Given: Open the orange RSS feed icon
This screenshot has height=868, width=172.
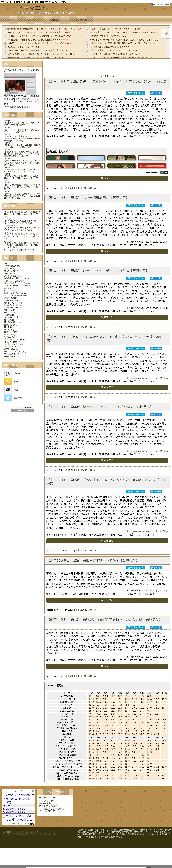Looking at the screenshot, I should [x=8, y=381].
